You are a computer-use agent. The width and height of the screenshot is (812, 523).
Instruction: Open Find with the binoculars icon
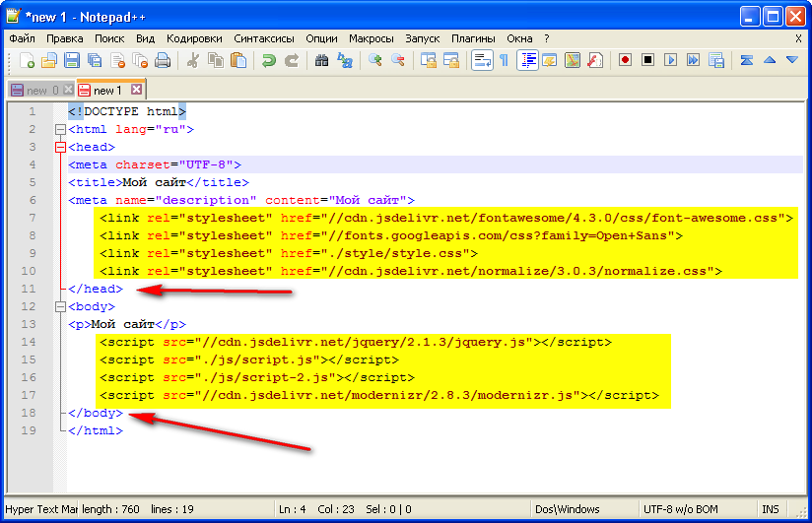321,61
